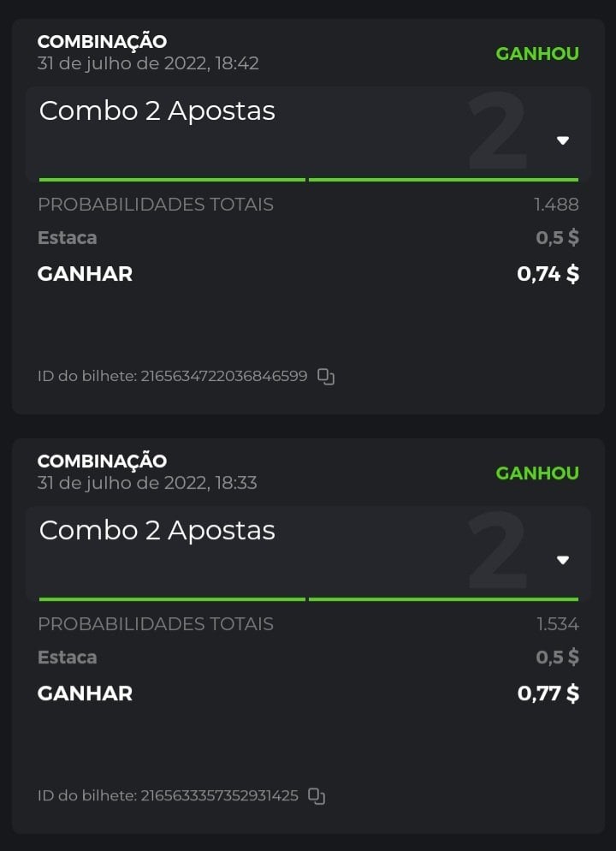Click the GANHOU status on the 18:33 bet

tap(537, 473)
